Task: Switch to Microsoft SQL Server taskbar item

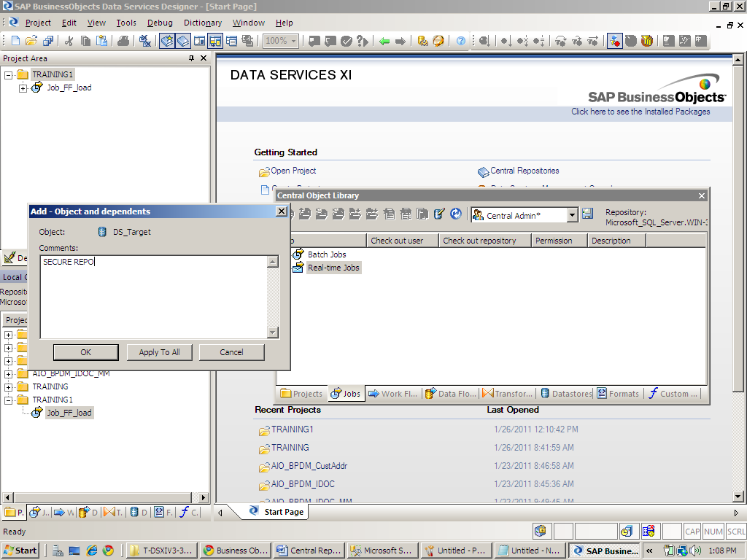Action: tap(382, 551)
